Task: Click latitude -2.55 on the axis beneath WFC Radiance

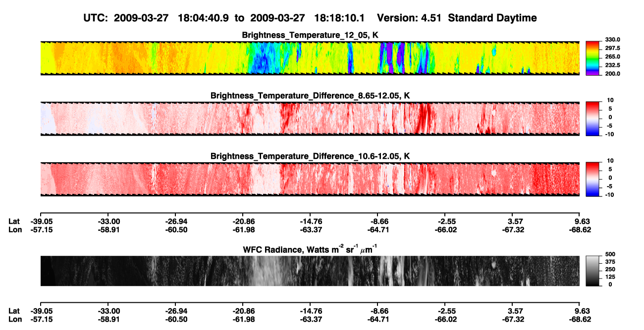Action: point(445,311)
